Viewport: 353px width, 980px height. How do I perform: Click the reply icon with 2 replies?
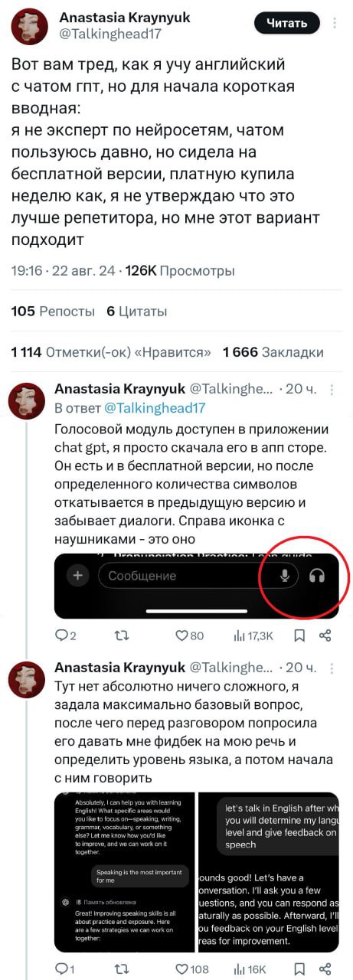pos(66,635)
